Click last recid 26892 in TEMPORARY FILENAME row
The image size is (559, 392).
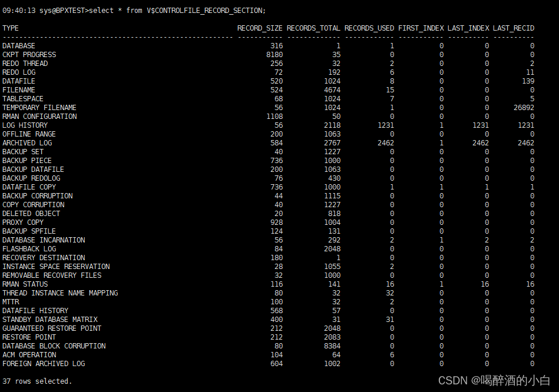[524, 108]
